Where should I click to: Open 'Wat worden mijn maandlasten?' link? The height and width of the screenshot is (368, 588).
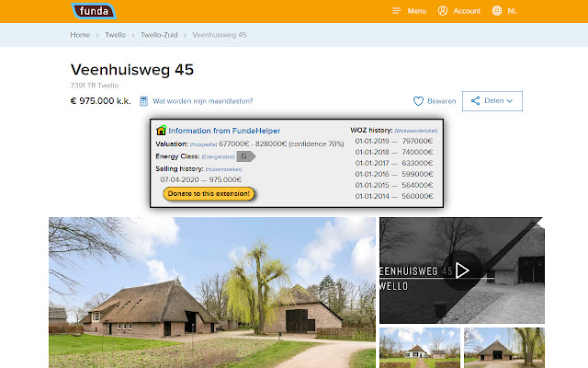pyautogui.click(x=203, y=101)
